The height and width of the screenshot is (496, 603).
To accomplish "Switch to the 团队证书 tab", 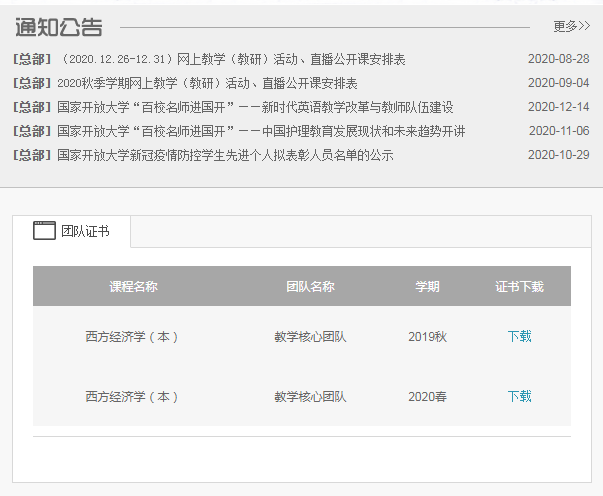I will click(84, 231).
